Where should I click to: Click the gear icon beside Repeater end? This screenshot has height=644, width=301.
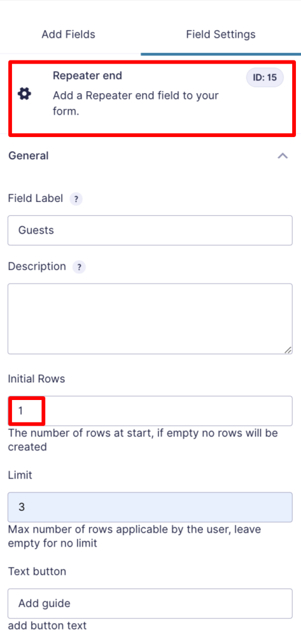click(25, 94)
